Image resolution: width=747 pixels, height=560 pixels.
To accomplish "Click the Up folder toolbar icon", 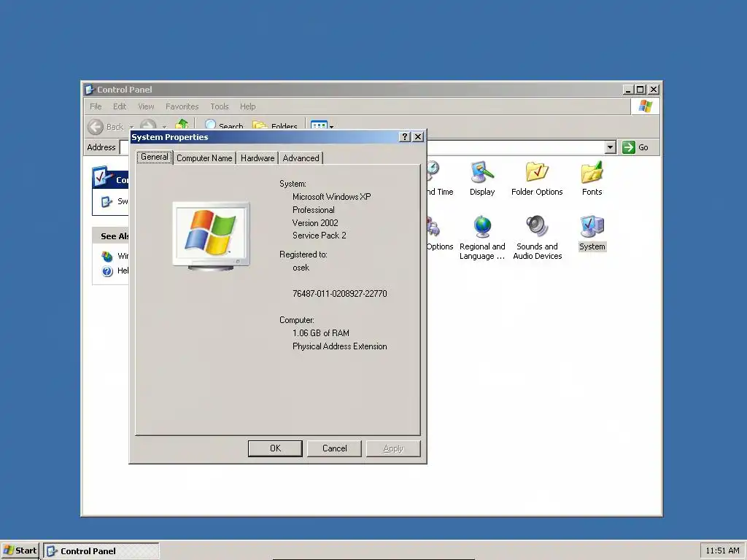I will point(182,125).
